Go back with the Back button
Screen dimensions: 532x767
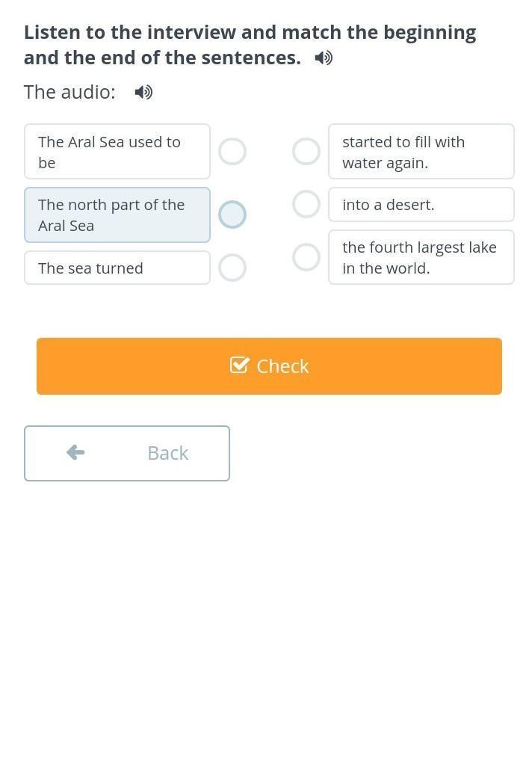pyautogui.click(x=127, y=453)
